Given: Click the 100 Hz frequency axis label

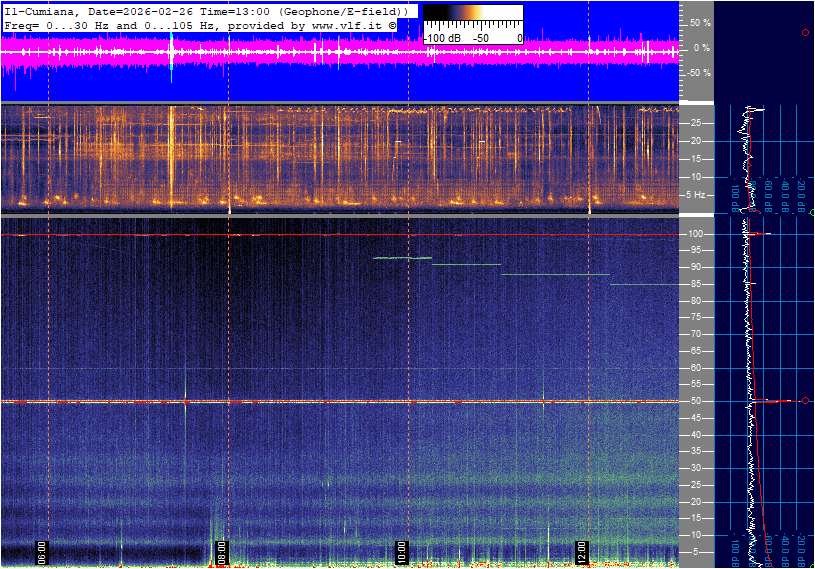Looking at the screenshot, I should (x=697, y=234).
